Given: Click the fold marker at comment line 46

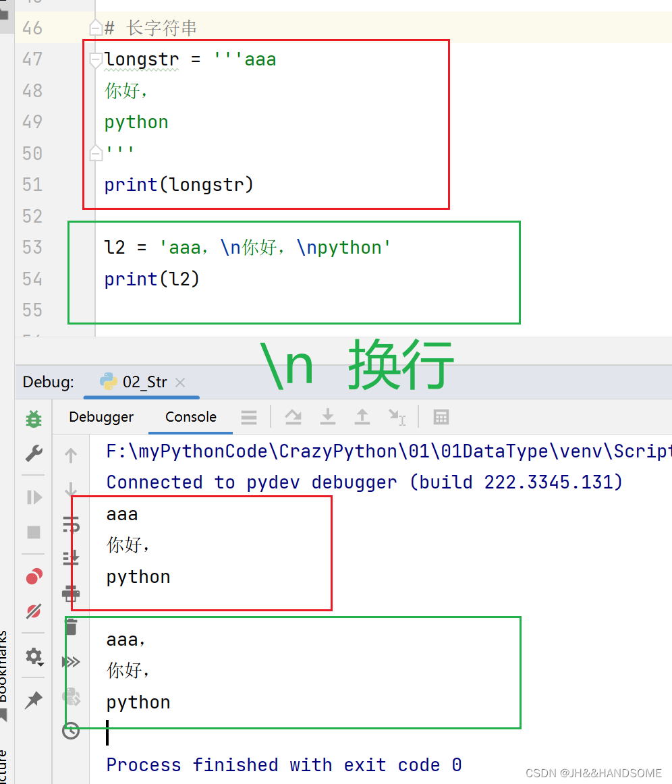Looking at the screenshot, I should (96, 28).
